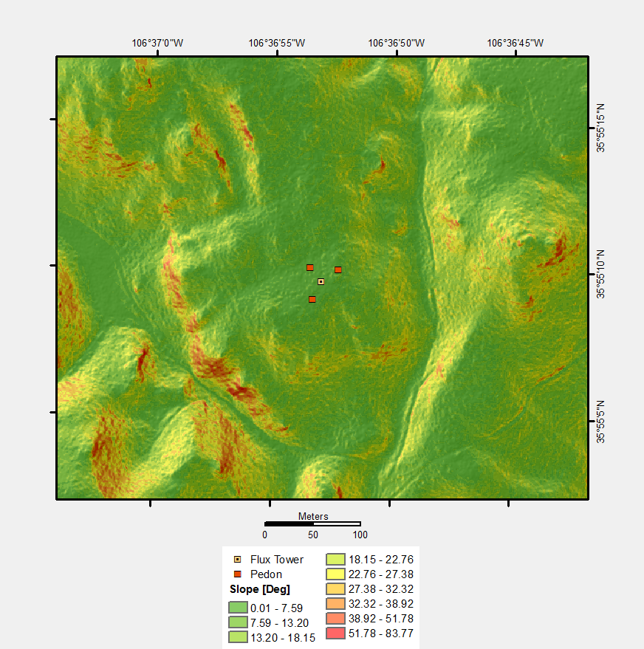
Task: Click the black segment of the scale bar
Action: point(289,524)
